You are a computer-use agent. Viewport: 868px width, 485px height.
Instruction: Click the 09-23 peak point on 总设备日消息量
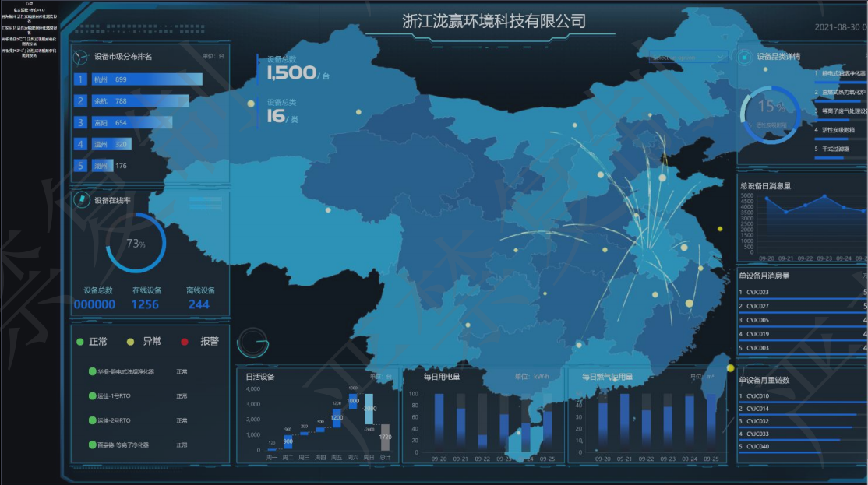[x=824, y=195]
